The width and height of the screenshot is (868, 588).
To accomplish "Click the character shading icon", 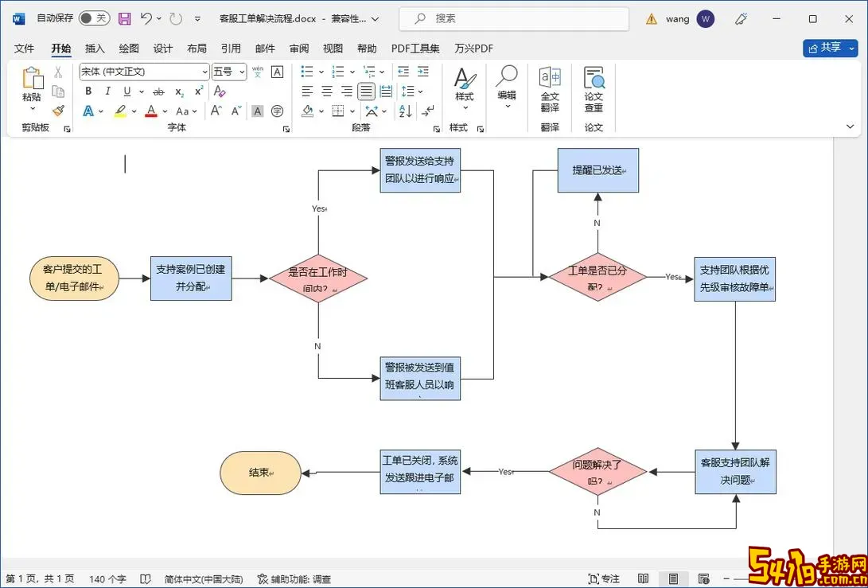I will click(x=258, y=111).
